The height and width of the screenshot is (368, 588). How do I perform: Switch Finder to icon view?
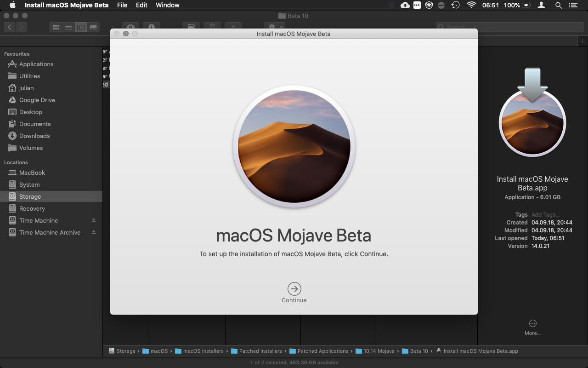(x=56, y=27)
